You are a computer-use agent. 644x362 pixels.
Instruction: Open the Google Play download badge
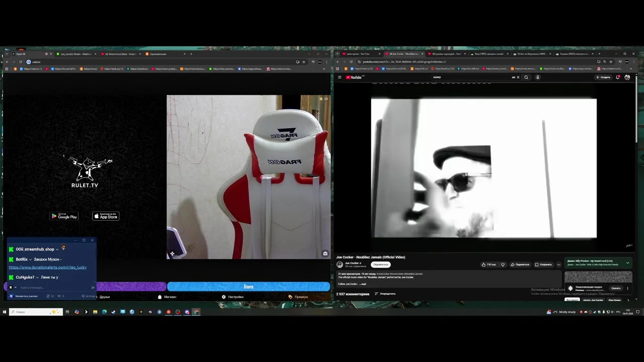pos(64,216)
